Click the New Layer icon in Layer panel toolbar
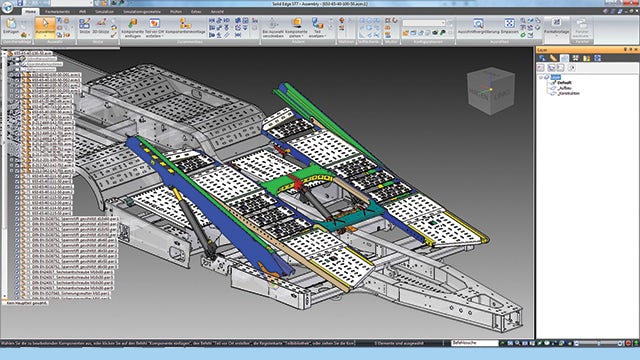Viewport: 640px width, 360px height. 541,68
